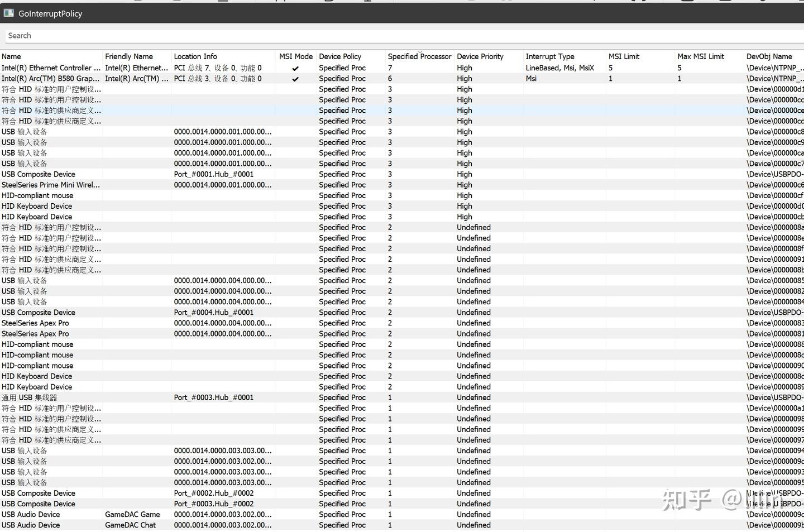Image resolution: width=804 pixels, height=532 pixels.
Task: Sort by the Specified Processor column header
Action: [419, 56]
